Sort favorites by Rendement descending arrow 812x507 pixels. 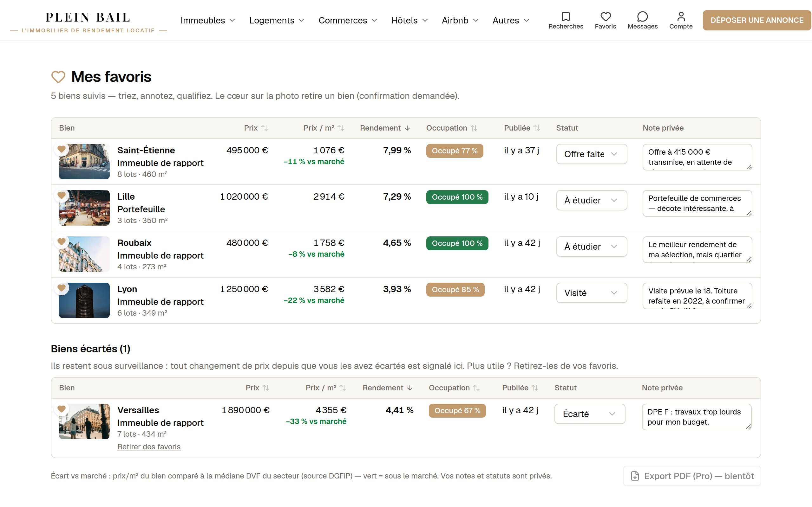tap(385, 128)
